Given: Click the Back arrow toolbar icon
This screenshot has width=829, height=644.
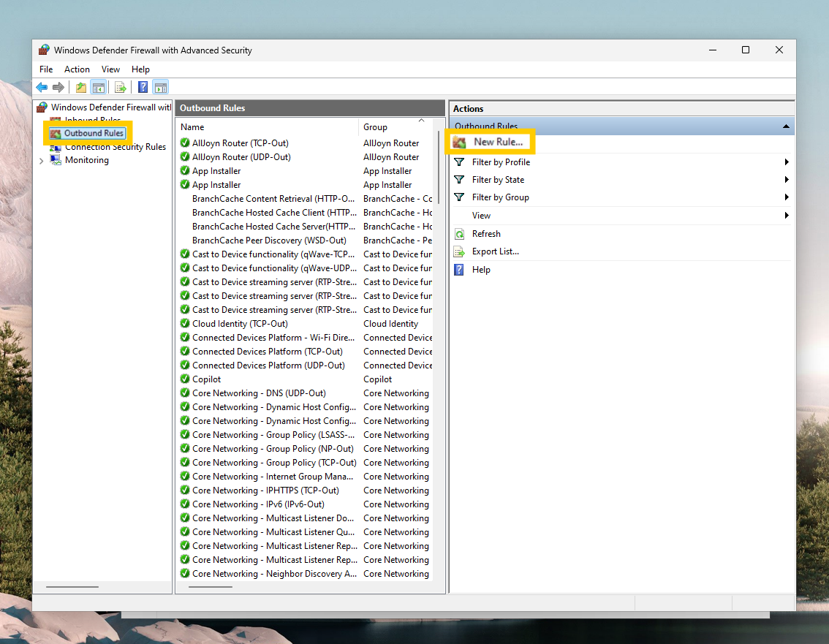Looking at the screenshot, I should pyautogui.click(x=42, y=87).
